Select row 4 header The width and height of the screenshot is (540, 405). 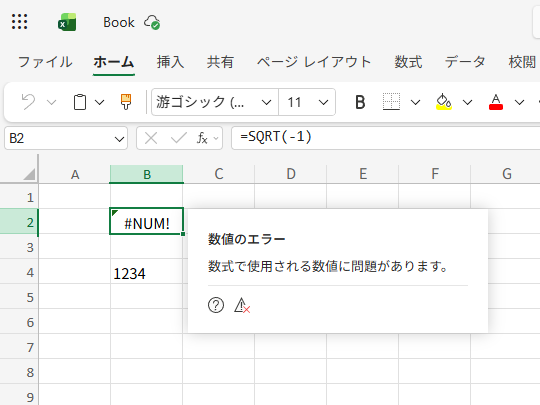pos(19,272)
